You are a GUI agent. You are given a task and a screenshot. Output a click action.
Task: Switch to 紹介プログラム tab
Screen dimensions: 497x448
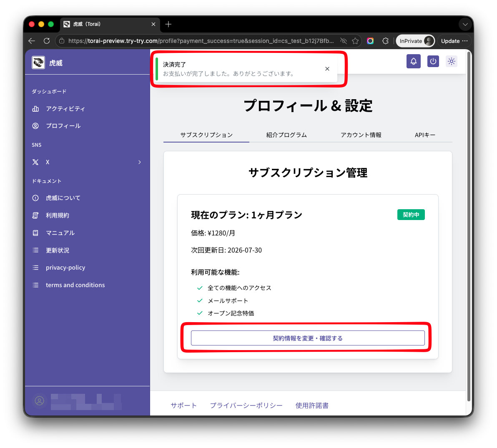pyautogui.click(x=286, y=135)
